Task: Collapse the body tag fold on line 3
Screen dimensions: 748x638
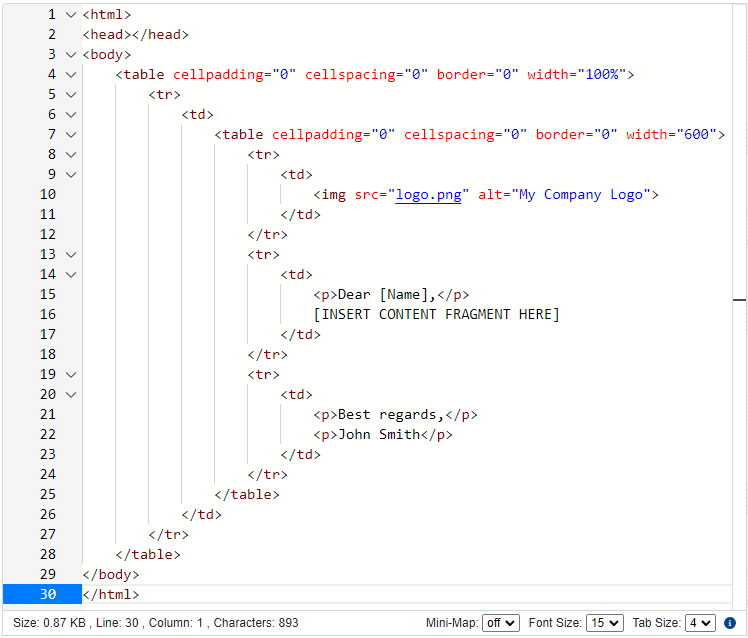Action: [71, 55]
